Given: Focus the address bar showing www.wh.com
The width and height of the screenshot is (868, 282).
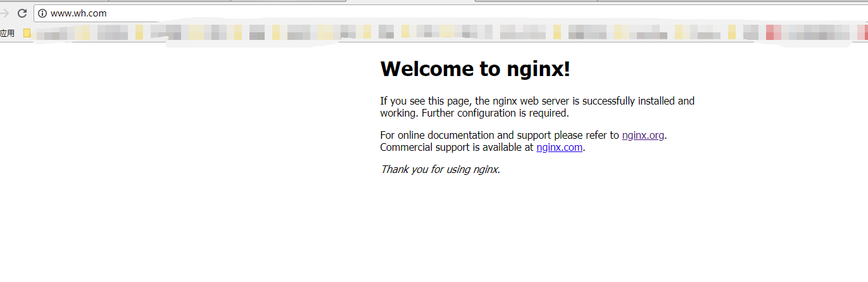Looking at the screenshot, I should pyautogui.click(x=450, y=13).
